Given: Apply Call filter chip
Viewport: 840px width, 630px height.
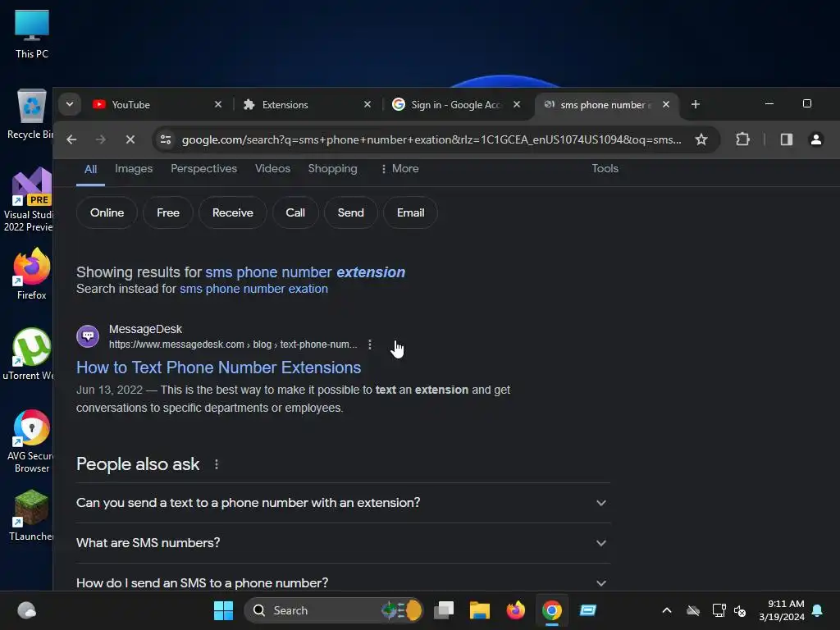Looking at the screenshot, I should click(295, 213).
